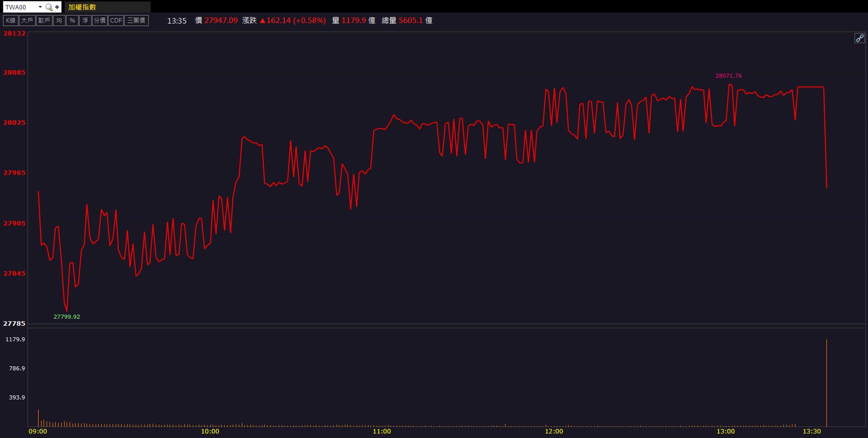The image size is (868, 438).
Task: Toggle the 散戶 indicator
Action: coord(44,21)
